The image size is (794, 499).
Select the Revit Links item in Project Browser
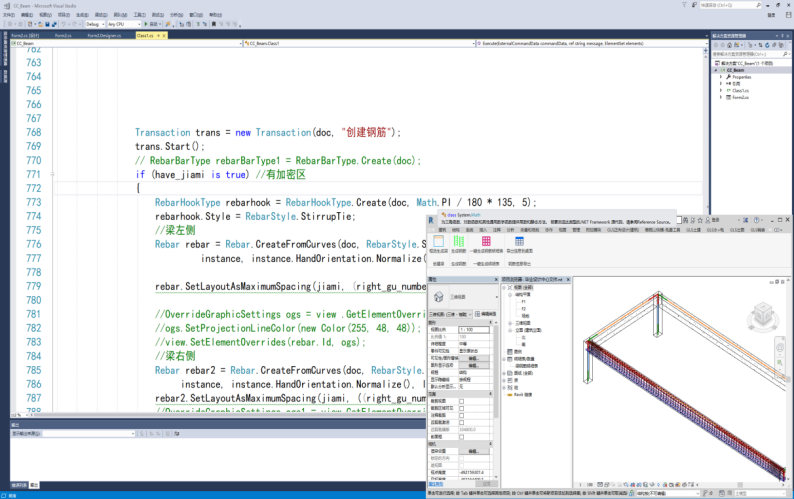[x=523, y=394]
